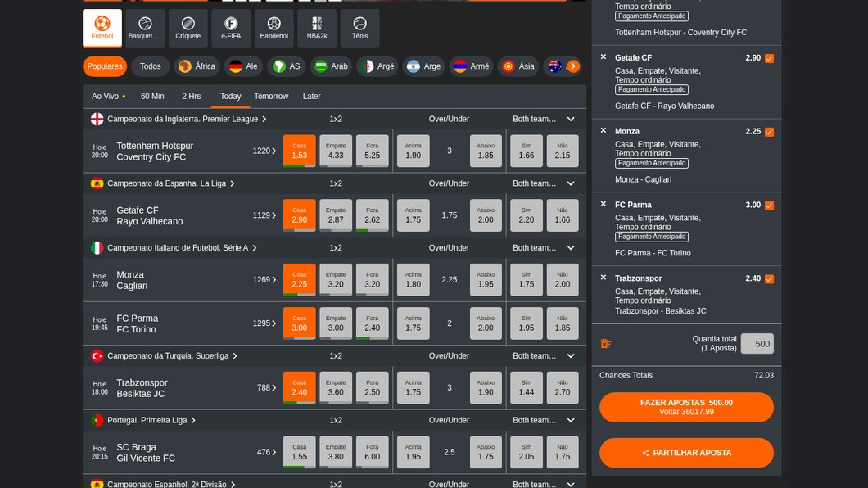Filter by Arge (Argentina flag) chip
Viewport: 868px width, 488px height.
point(424,66)
